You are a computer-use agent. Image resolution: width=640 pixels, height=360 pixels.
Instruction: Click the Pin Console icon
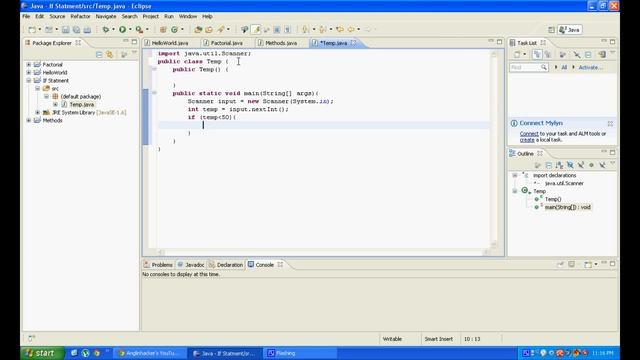coord(560,264)
